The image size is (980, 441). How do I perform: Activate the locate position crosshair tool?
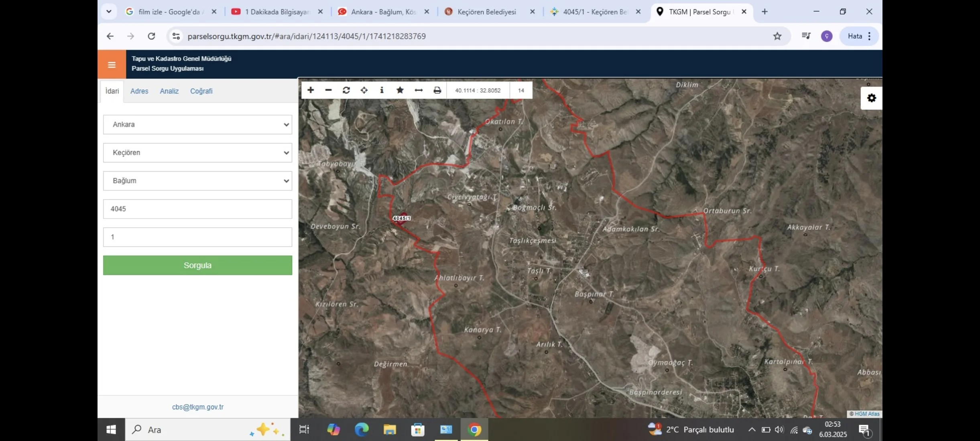[x=364, y=90]
